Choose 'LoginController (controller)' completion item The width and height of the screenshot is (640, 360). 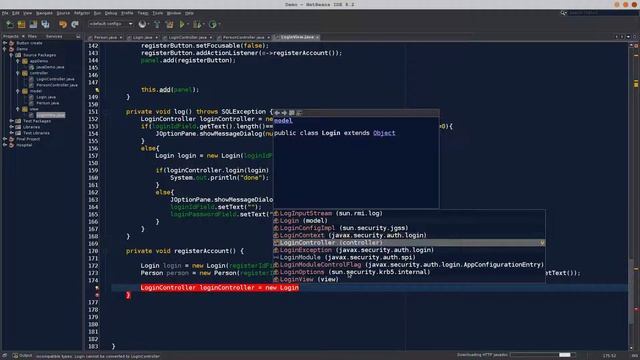click(409, 243)
